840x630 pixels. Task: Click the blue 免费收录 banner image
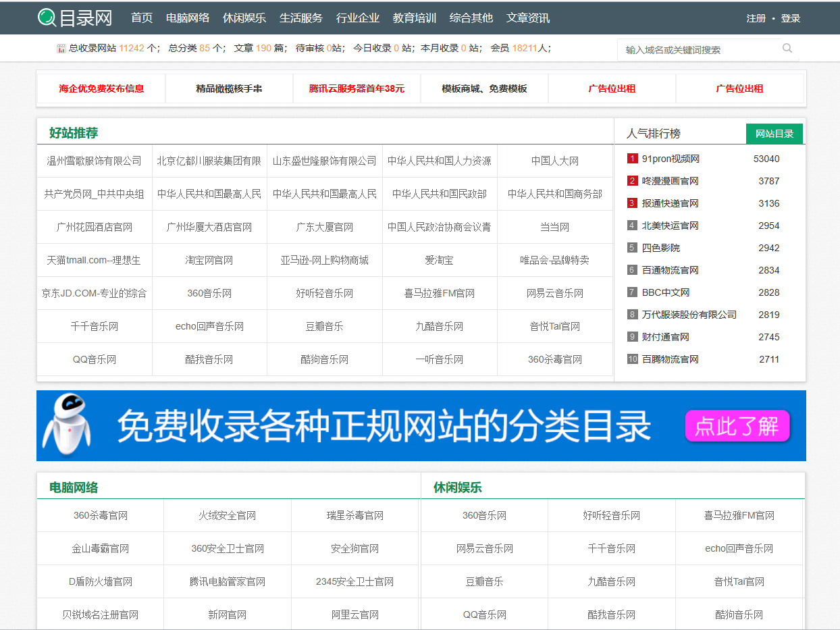(421, 425)
